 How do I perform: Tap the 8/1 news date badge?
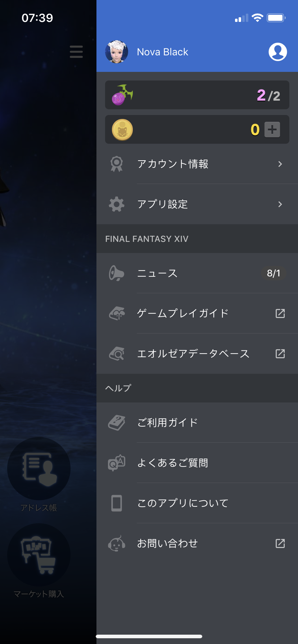(274, 273)
